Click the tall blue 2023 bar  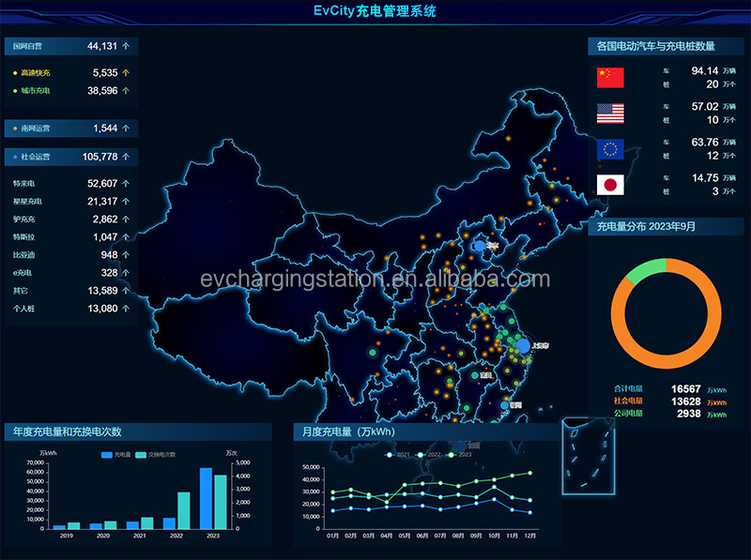pos(206,498)
